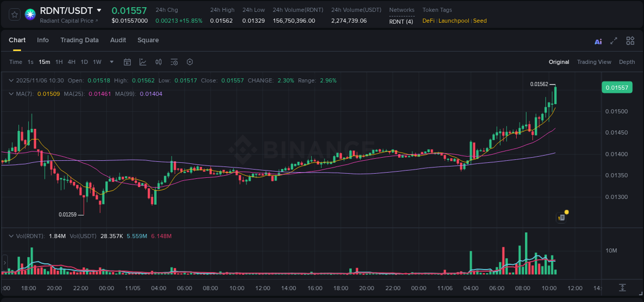
Task: Open the chart settings hexagon icon
Action: tap(190, 62)
